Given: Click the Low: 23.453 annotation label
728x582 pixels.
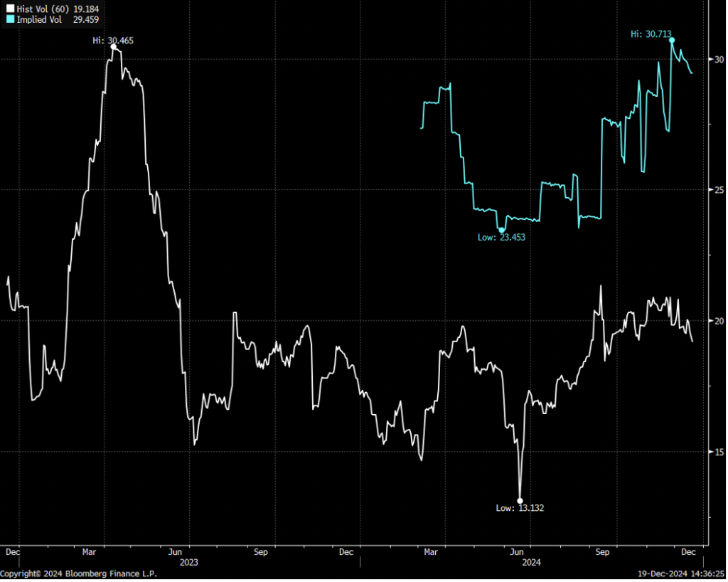Looking at the screenshot, I should 501,238.
